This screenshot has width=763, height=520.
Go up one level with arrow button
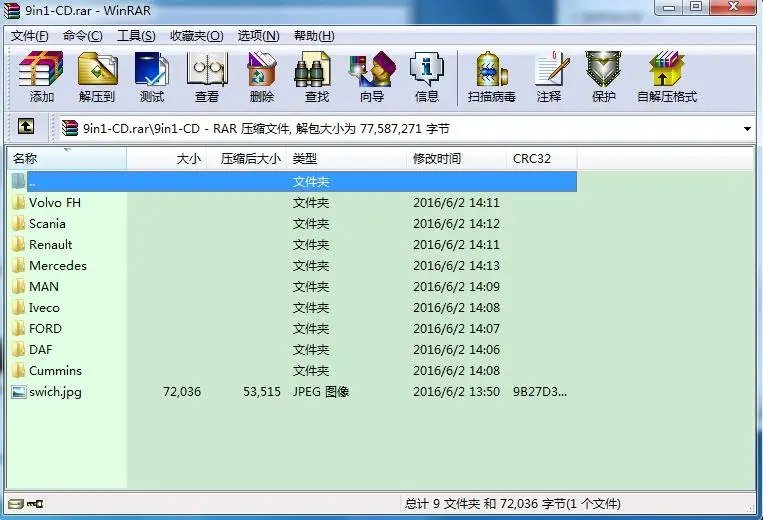[x=26, y=127]
